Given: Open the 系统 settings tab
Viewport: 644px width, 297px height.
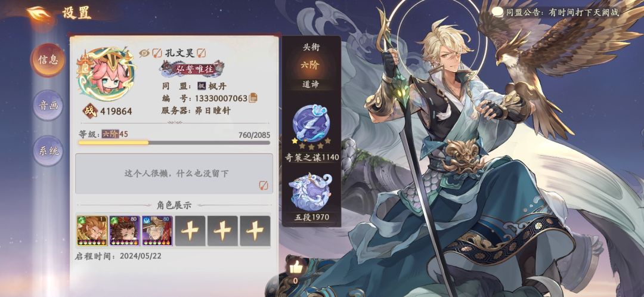Looking at the screenshot, I should (48, 151).
